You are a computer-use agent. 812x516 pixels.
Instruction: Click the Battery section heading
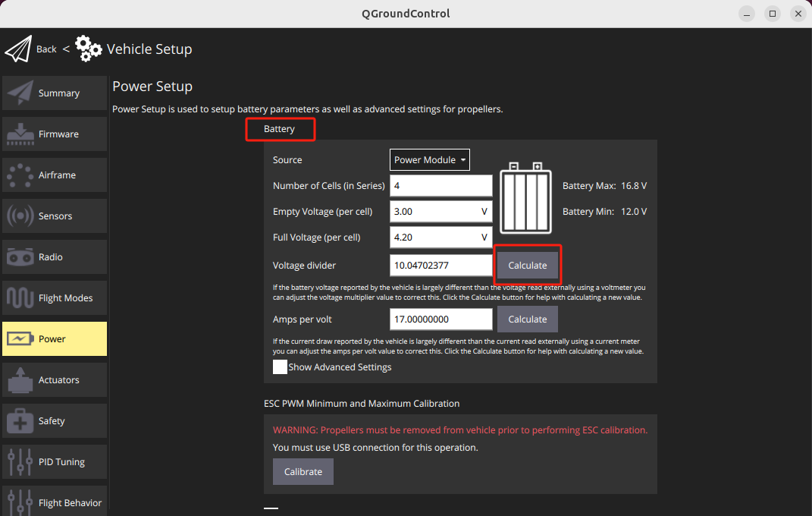(279, 129)
